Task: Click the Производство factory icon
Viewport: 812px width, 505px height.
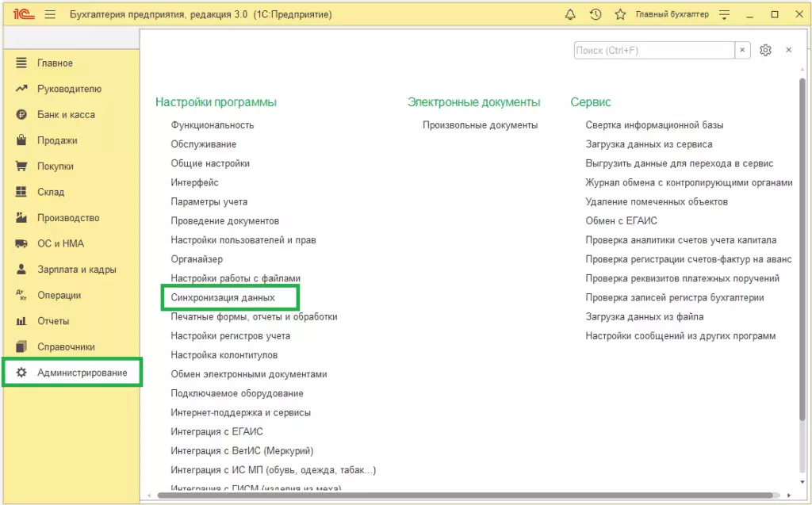Action: pos(21,217)
